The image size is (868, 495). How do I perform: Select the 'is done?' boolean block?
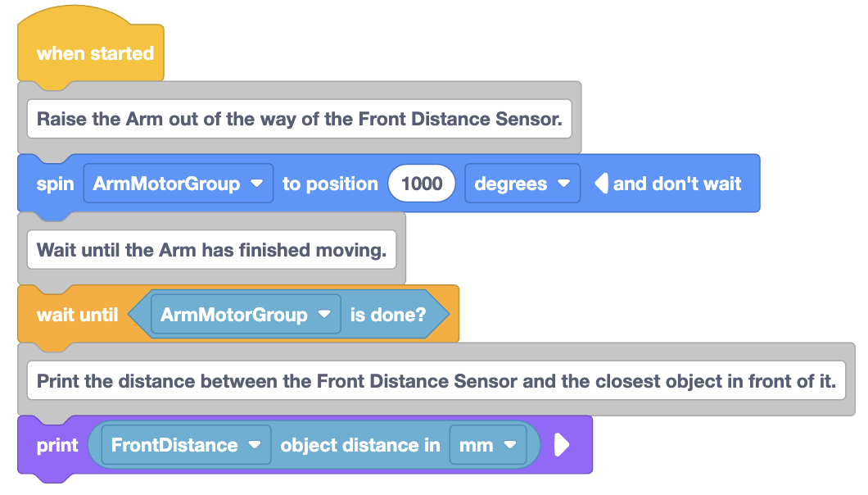288,315
